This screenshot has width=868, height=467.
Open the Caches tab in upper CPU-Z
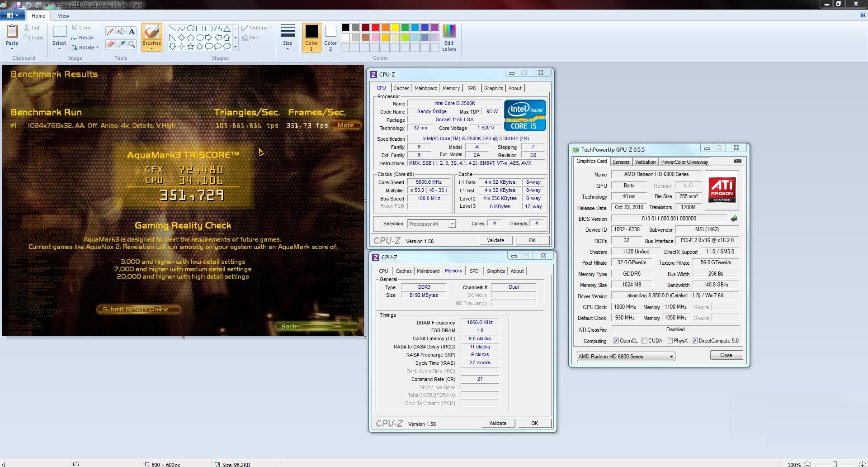coord(401,88)
